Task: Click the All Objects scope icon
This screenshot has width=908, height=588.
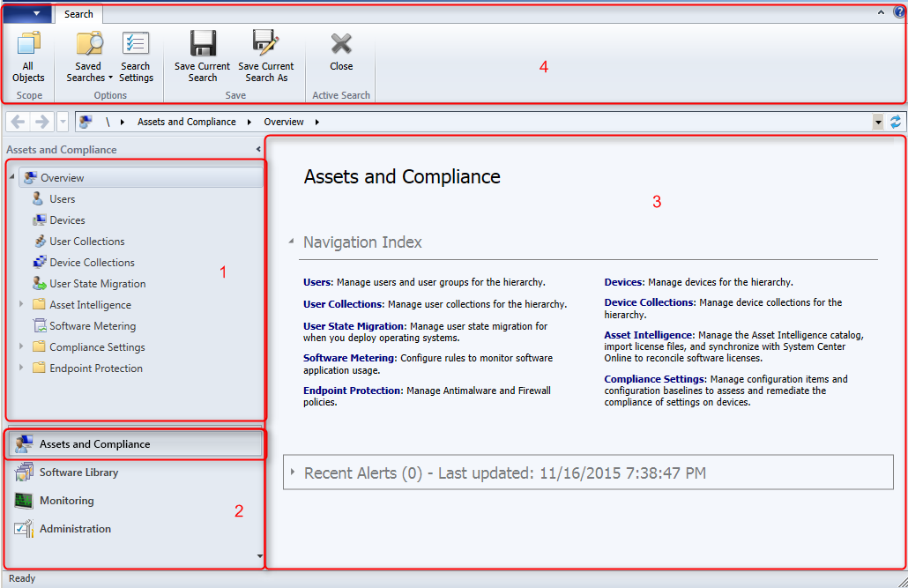Action: coord(28,56)
